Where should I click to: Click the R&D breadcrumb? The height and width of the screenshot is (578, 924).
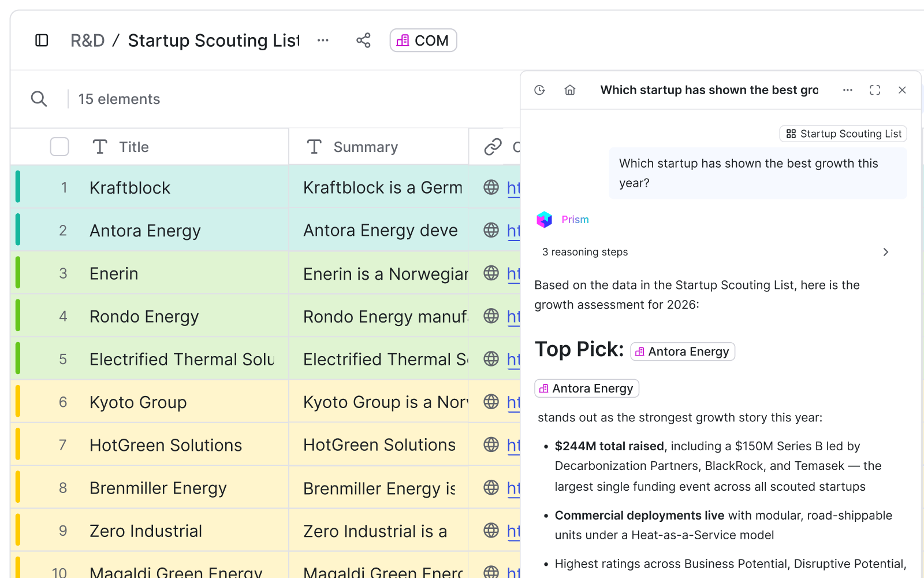click(x=87, y=40)
